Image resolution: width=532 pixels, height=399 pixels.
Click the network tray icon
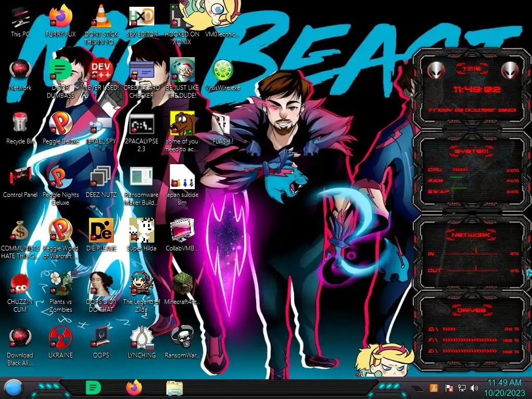click(x=462, y=388)
